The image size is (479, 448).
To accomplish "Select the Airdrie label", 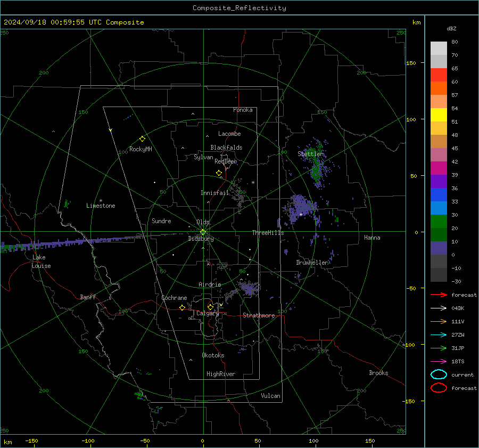I will click(210, 284).
